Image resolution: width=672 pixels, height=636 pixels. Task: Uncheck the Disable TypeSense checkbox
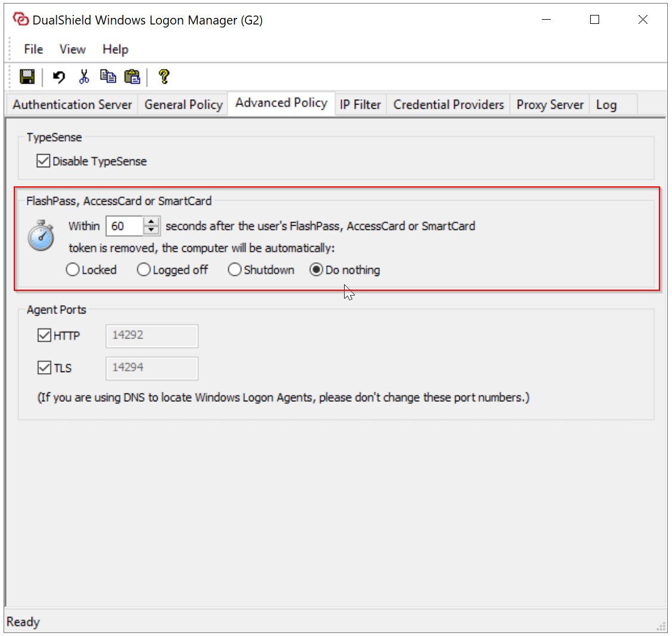coord(44,161)
